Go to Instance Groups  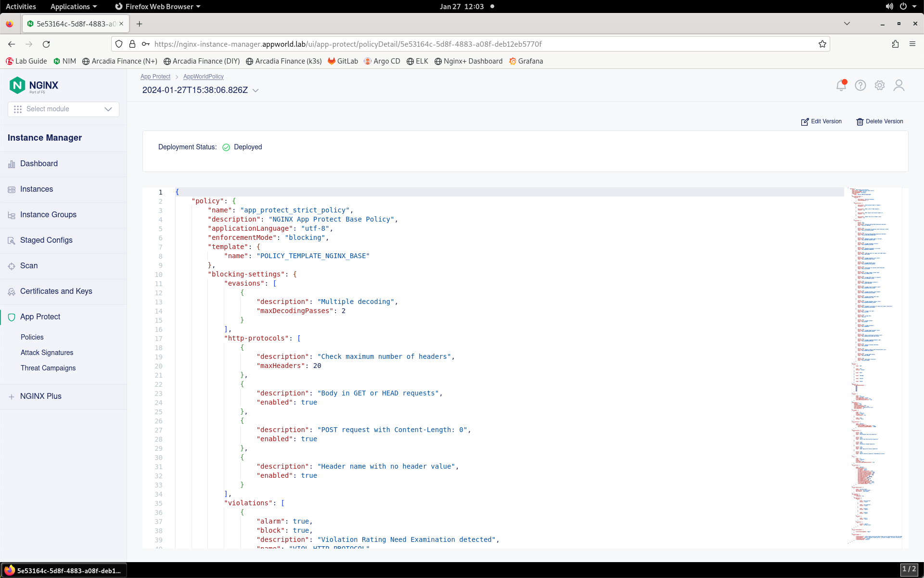[48, 215]
